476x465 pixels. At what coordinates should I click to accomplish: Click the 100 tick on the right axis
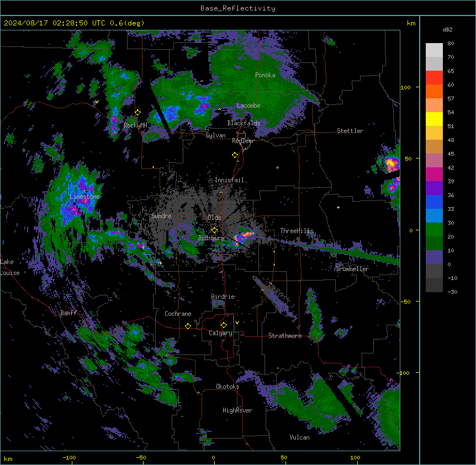click(405, 87)
